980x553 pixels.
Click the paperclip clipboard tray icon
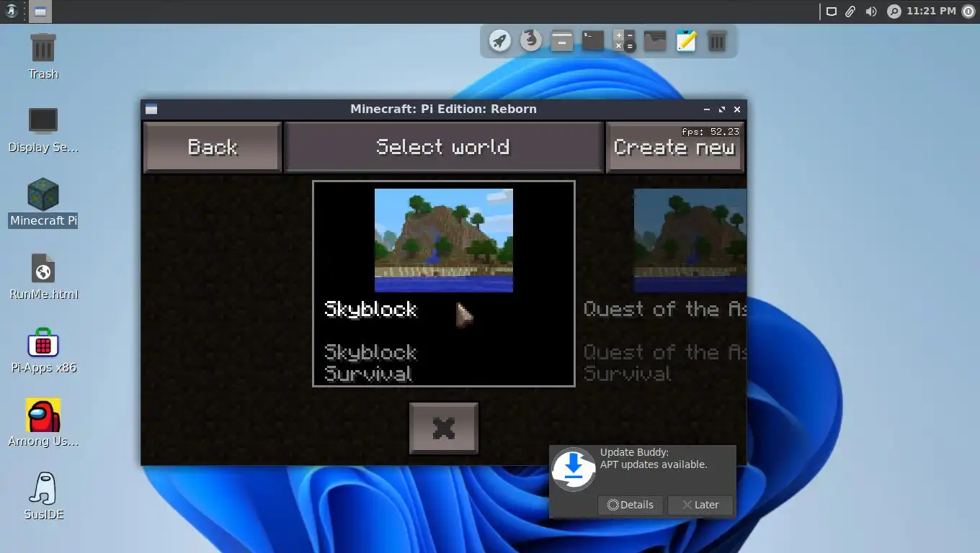coord(850,12)
